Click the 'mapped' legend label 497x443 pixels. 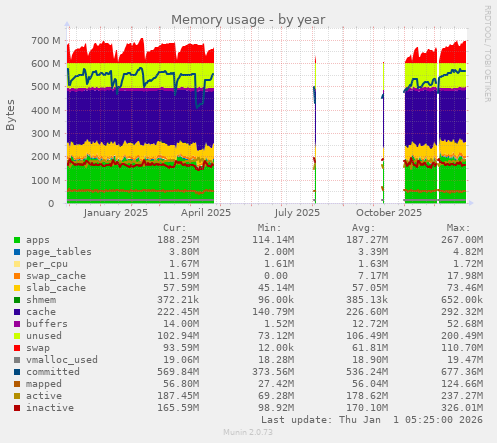click(44, 384)
